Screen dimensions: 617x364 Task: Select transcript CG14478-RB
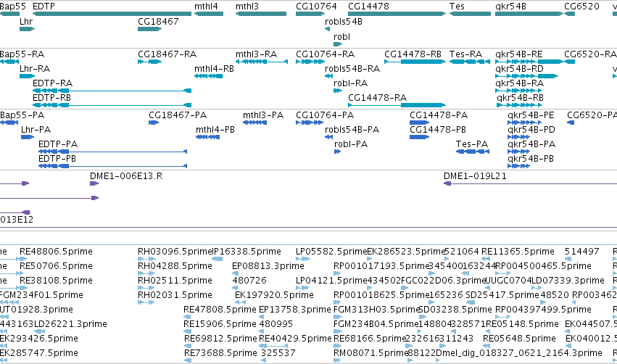415,62
